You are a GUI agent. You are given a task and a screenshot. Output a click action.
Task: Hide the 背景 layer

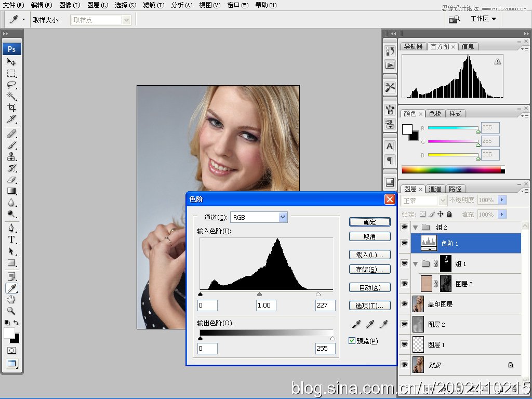[404, 365]
